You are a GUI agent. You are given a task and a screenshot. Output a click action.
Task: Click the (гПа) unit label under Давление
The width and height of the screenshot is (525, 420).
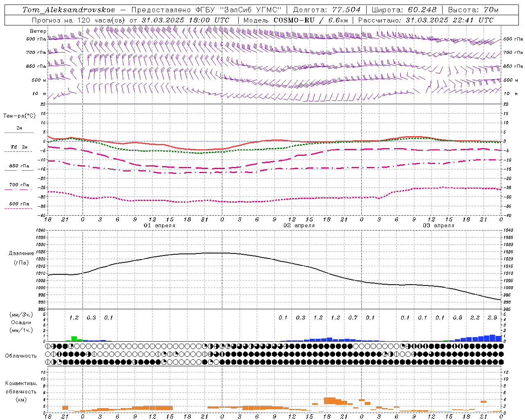[21, 262]
